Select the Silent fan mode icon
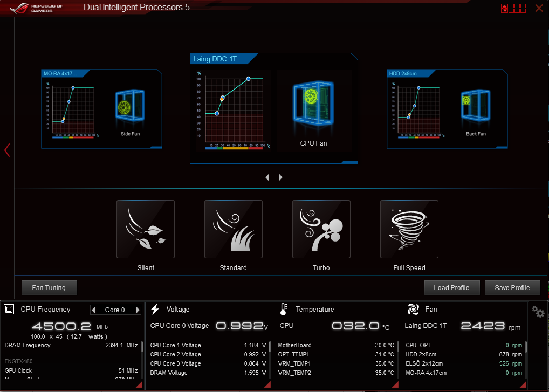 pos(146,229)
